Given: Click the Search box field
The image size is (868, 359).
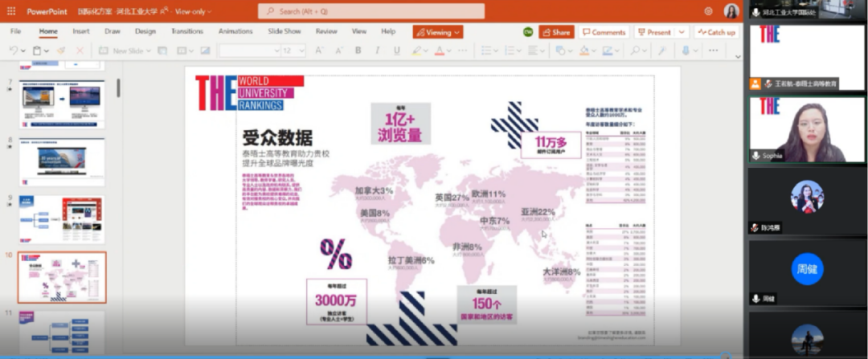Looking at the screenshot, I should [371, 11].
